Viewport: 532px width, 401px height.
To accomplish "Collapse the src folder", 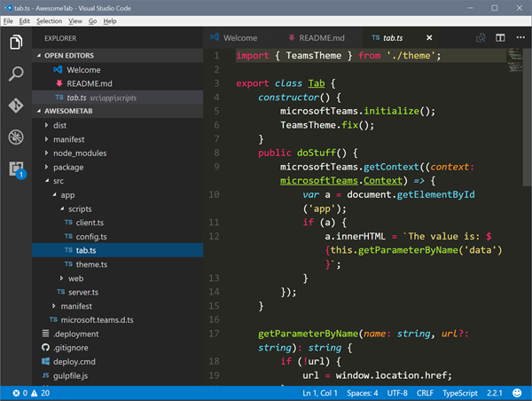I will 47,181.
